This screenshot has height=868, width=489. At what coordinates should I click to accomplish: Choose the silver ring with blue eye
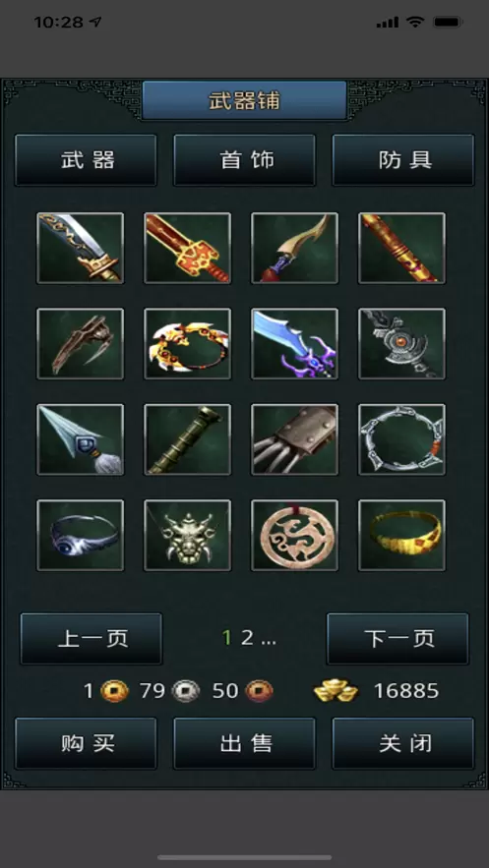[x=81, y=536]
